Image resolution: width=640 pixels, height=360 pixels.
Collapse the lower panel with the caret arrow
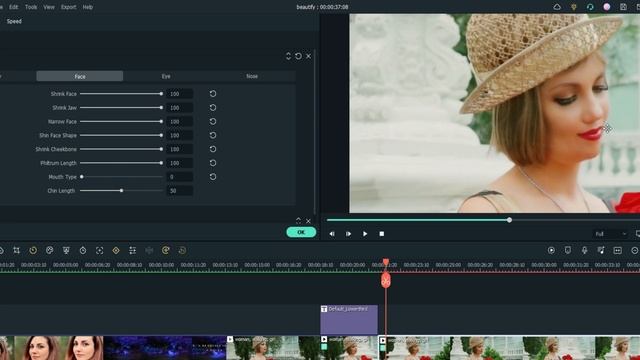pyautogui.click(x=298, y=220)
